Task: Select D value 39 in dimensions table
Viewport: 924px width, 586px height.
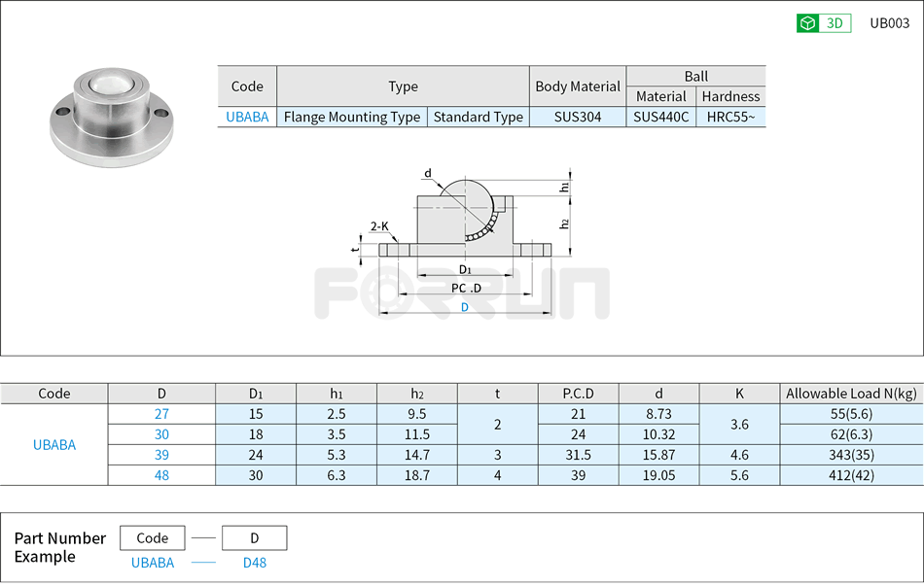Action: (161, 455)
